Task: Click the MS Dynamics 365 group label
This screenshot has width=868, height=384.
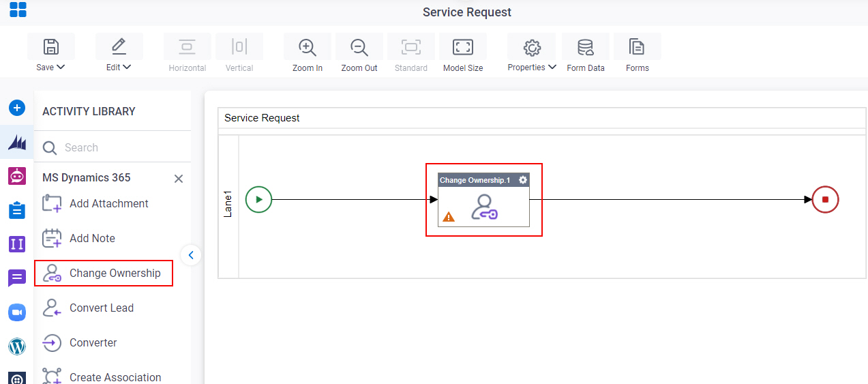Action: click(x=87, y=177)
